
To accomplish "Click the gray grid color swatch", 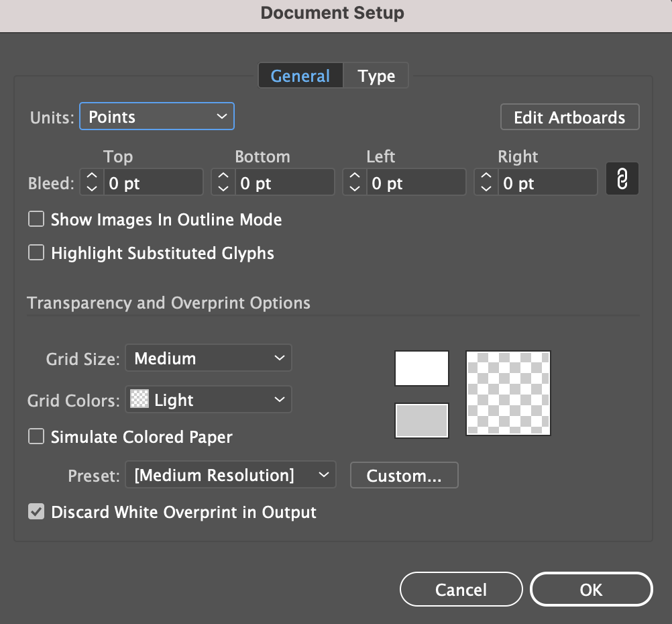I will click(x=422, y=421).
